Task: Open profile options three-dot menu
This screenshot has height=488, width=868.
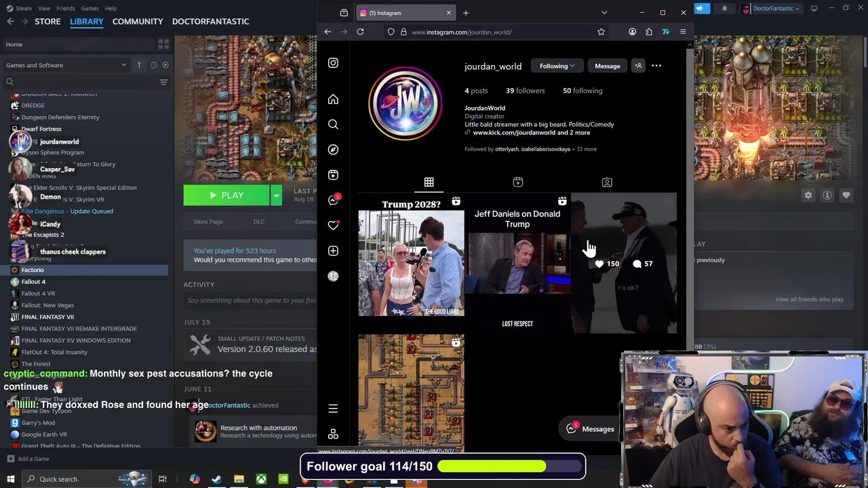Action: [x=656, y=66]
